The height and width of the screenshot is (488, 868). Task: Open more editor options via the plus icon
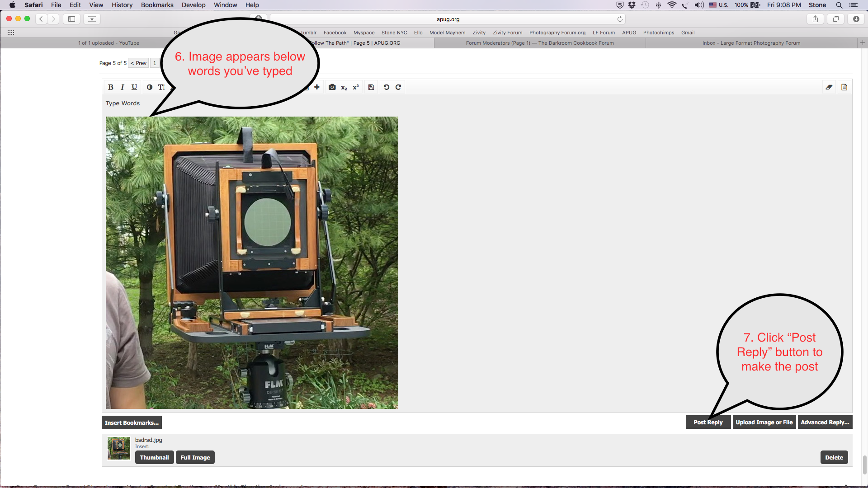tap(316, 87)
